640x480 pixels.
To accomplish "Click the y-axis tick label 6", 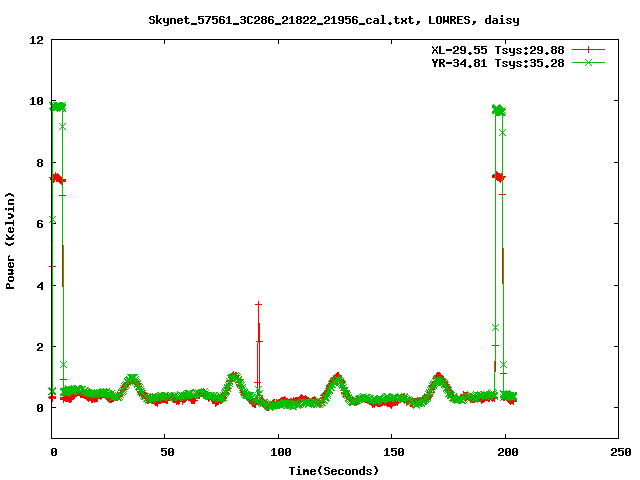I will point(40,224).
